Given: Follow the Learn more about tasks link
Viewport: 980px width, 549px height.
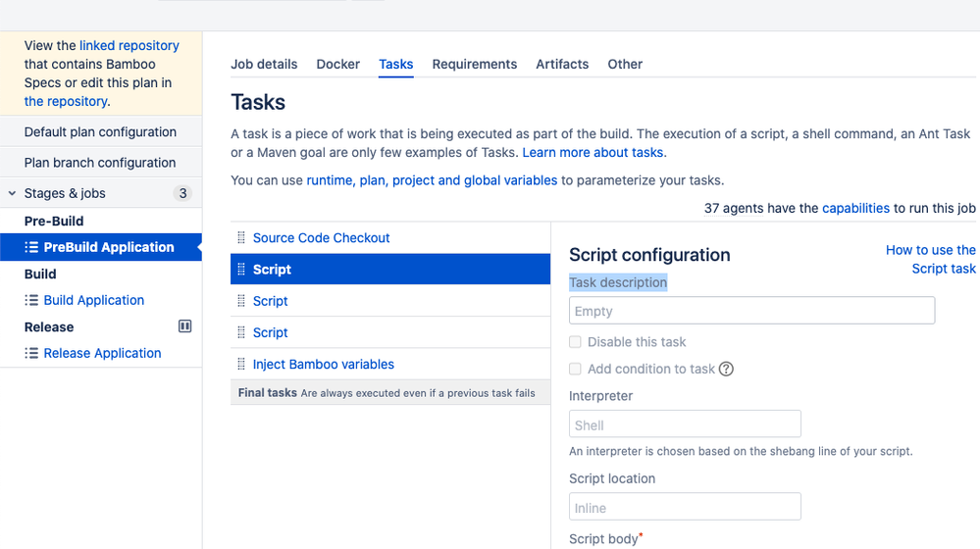Looking at the screenshot, I should coord(593,153).
